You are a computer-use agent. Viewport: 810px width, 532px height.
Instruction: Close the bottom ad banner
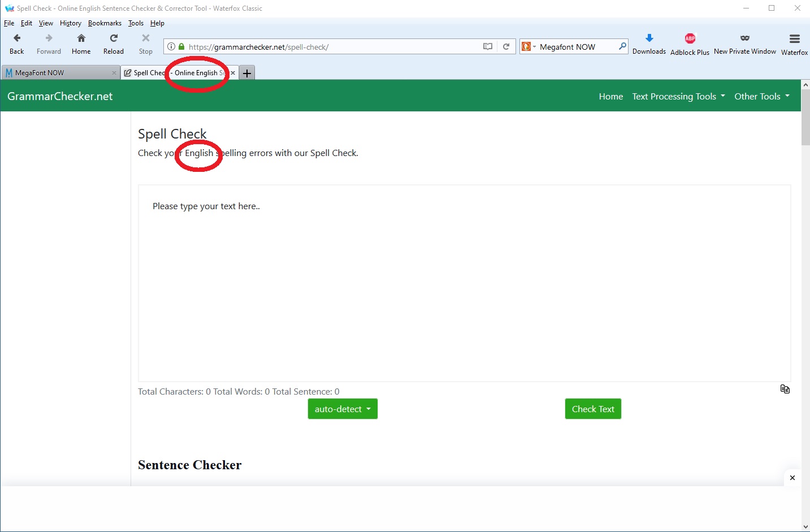click(792, 478)
